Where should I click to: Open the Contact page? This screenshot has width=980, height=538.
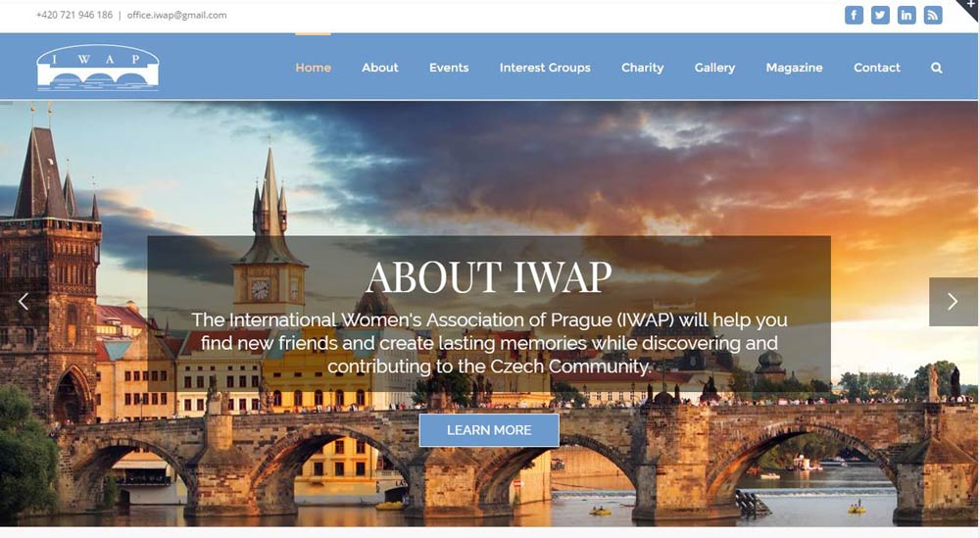point(876,68)
